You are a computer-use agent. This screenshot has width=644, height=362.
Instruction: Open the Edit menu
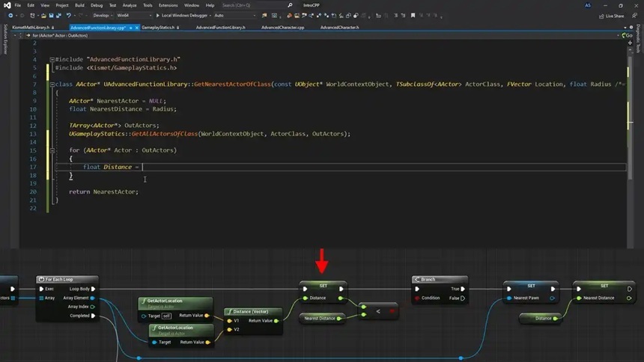[31, 5]
